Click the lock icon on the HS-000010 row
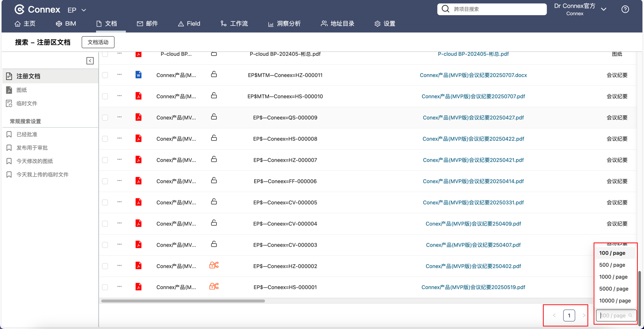The width and height of the screenshot is (644, 329). pyautogui.click(x=214, y=96)
